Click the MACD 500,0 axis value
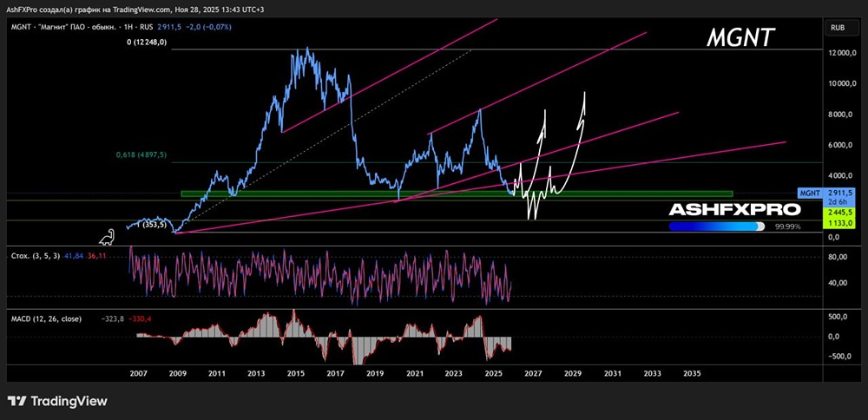Image resolution: width=868 pixels, height=420 pixels. (x=838, y=317)
